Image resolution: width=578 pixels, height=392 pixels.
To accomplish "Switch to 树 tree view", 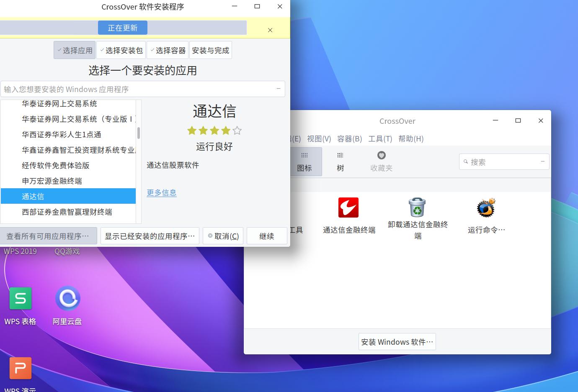I will tap(340, 161).
